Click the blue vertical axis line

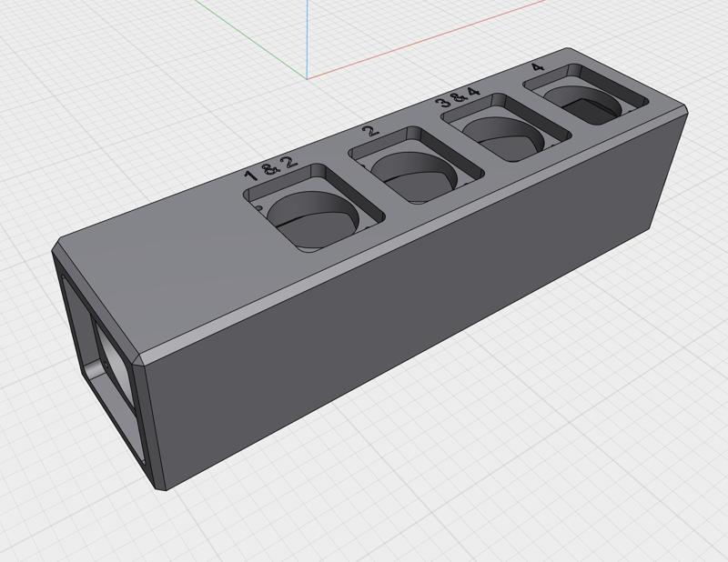pyautogui.click(x=307, y=39)
